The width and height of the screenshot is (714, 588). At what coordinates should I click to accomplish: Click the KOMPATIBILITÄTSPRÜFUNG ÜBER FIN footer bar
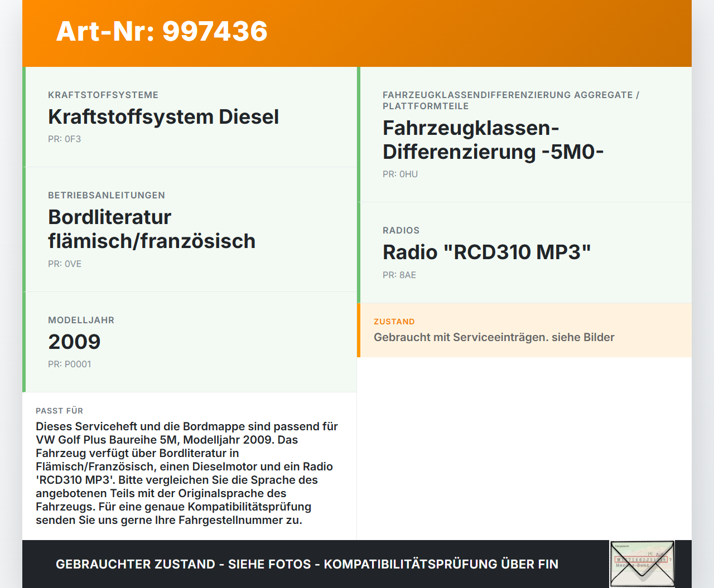307,564
